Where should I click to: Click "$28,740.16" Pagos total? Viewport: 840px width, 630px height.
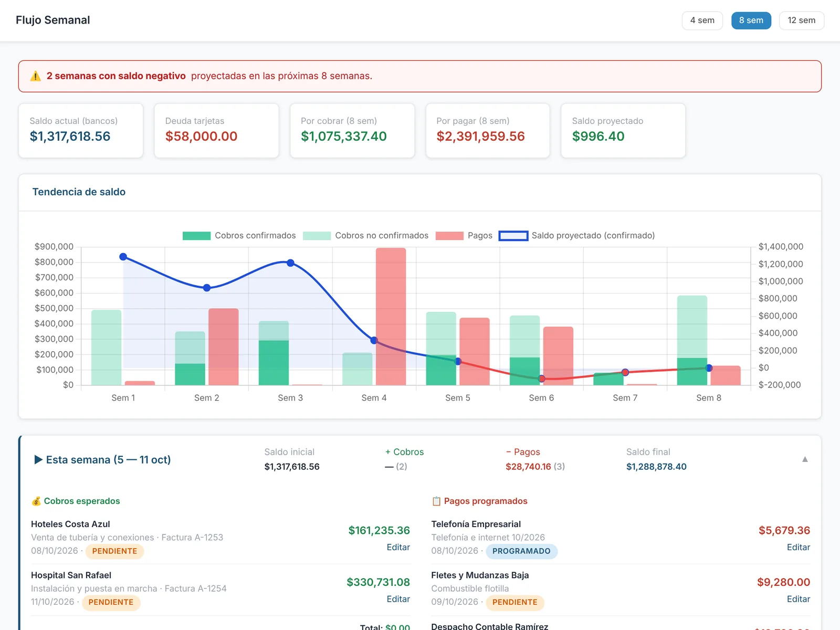point(528,467)
